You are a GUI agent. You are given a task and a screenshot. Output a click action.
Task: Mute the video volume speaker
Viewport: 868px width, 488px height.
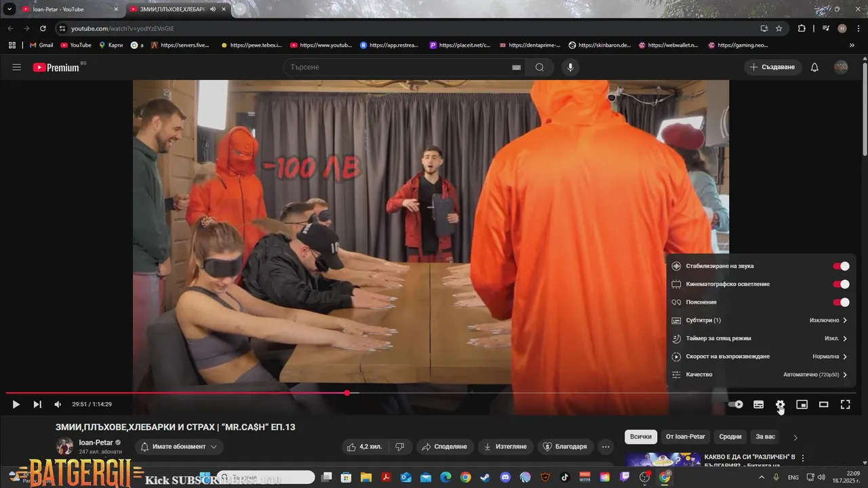coord(58,405)
